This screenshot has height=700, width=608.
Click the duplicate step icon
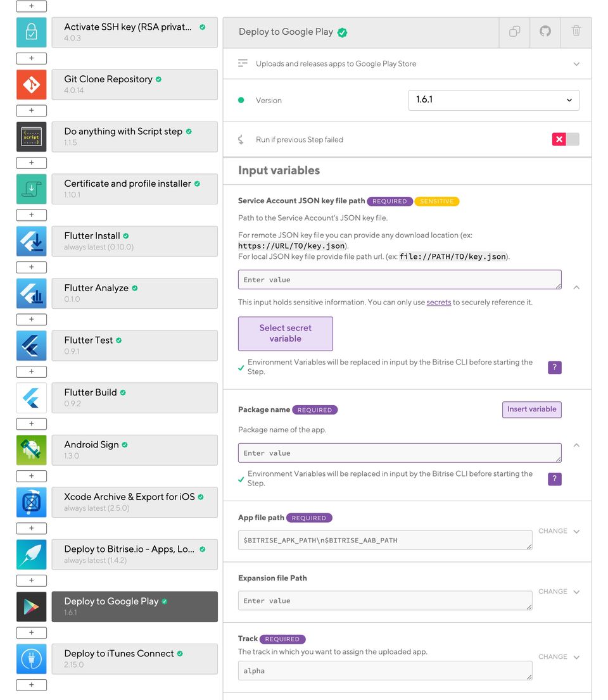[514, 32]
